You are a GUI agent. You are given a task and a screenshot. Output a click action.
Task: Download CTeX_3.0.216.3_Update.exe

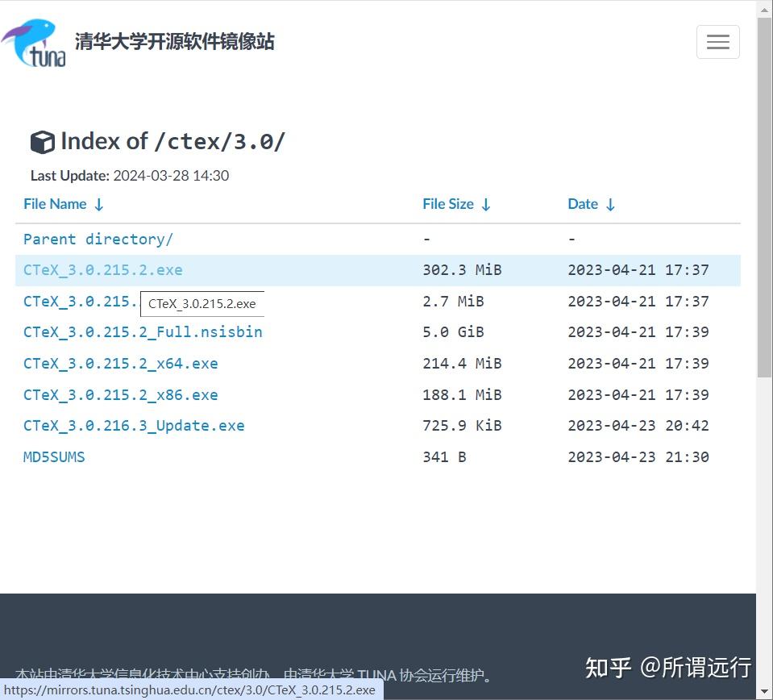pos(134,426)
